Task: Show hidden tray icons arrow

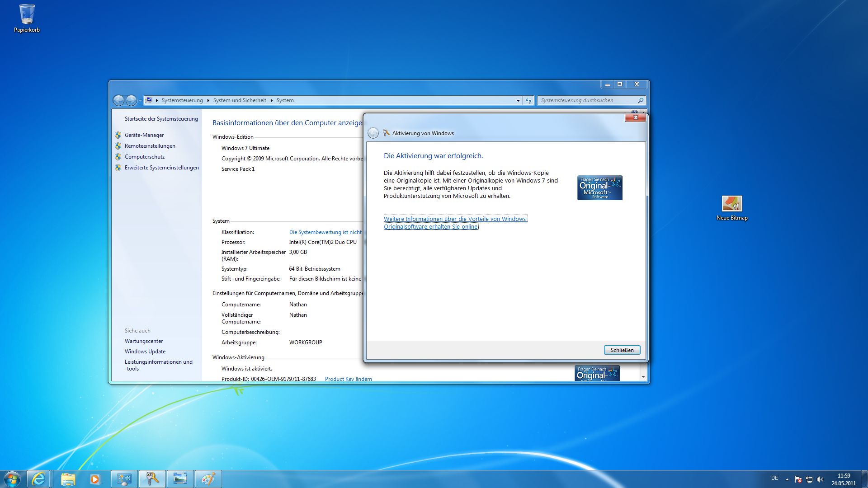Action: [787, 479]
